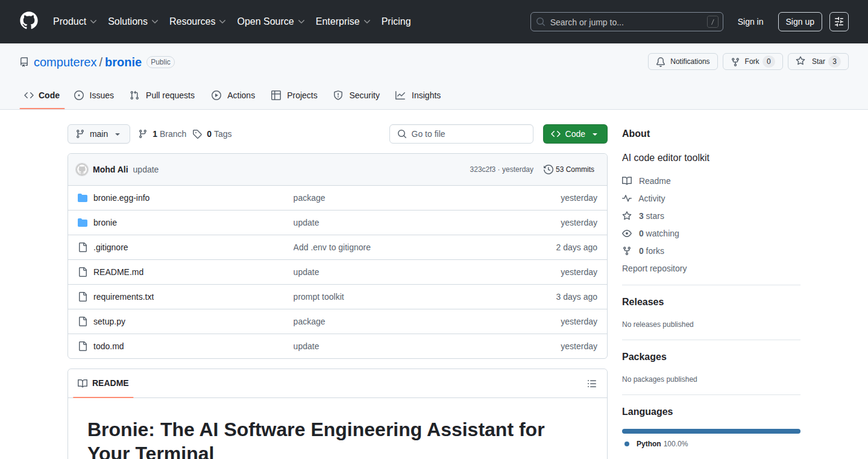Click the accessibility settings icon in header
Image resolution: width=868 pixels, height=459 pixels.
click(838, 22)
